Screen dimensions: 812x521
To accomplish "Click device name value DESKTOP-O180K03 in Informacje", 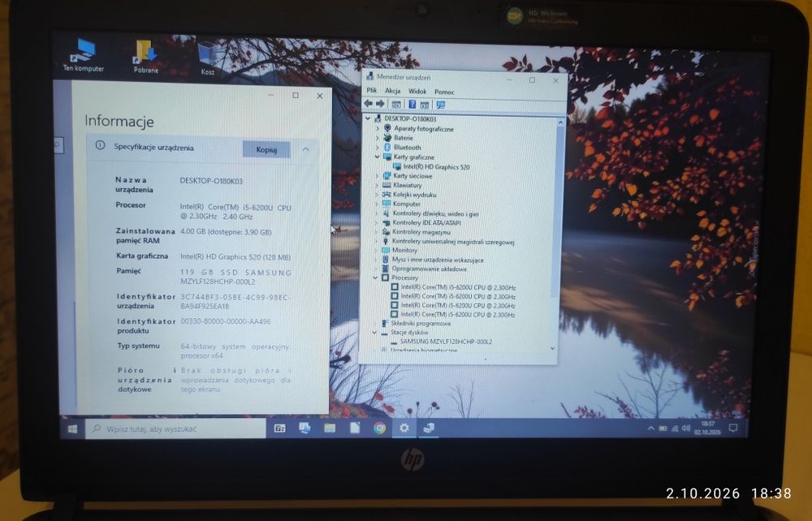I will 211,181.
